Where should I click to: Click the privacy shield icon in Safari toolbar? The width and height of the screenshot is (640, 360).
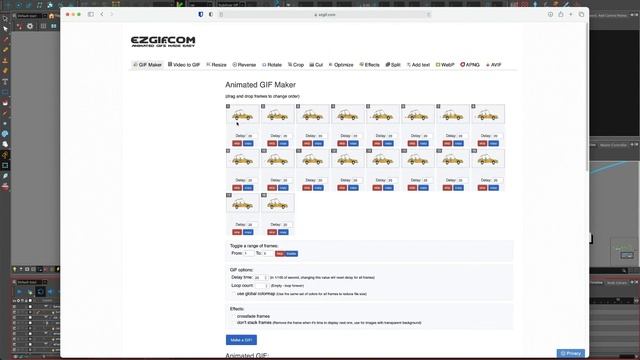click(200, 14)
